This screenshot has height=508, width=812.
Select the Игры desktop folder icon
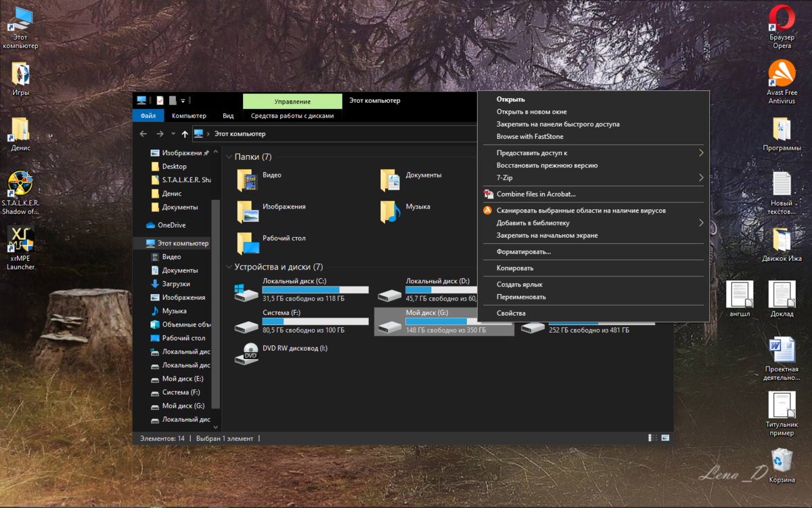pos(20,79)
